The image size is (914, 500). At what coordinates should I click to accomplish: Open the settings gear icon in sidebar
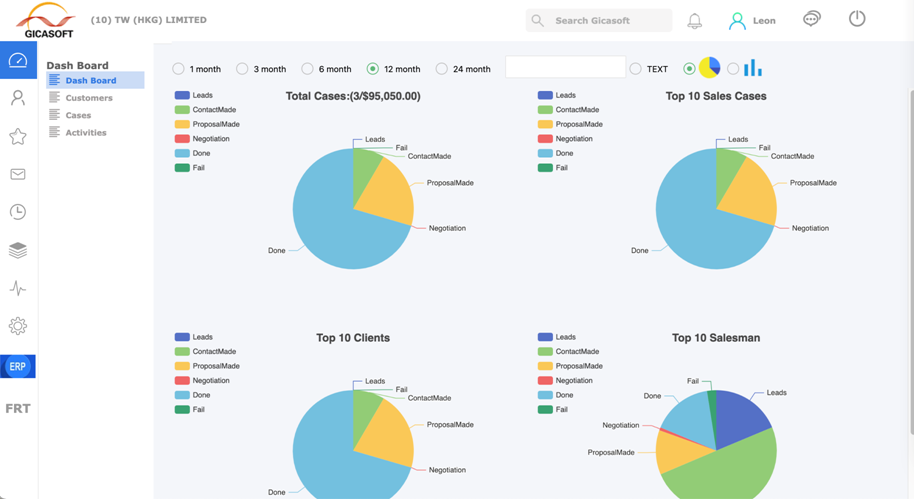[18, 326]
